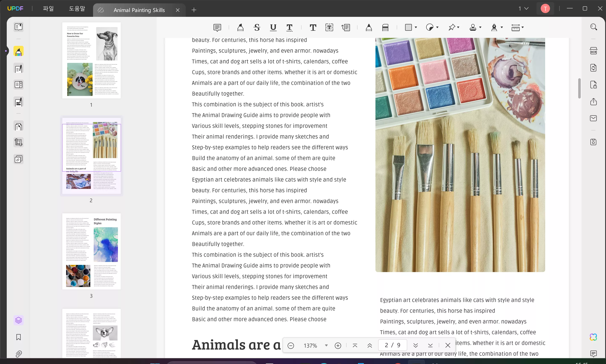Select the Signature pen tool
Viewport: 606px width, 364px height.
pyautogui.click(x=494, y=27)
